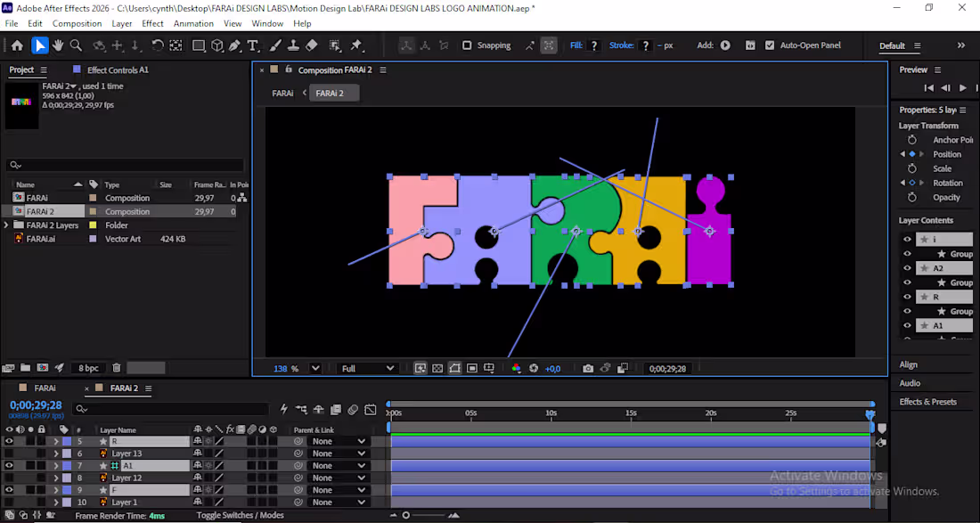980x523 pixels.
Task: Open the Align panel
Action: click(908, 364)
